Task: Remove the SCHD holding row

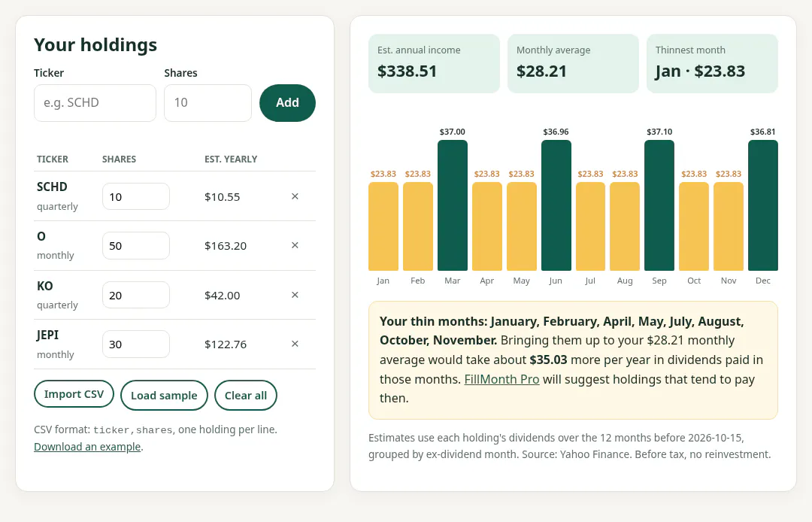Action: coord(295,196)
